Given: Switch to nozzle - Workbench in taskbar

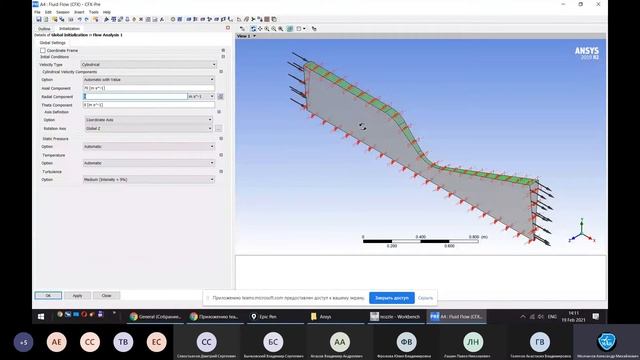Looking at the screenshot, I should [395, 316].
